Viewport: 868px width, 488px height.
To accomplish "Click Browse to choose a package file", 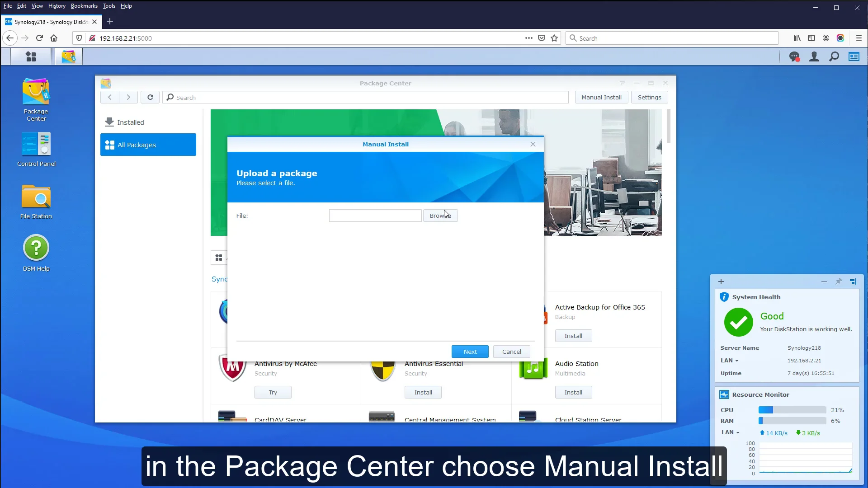I will point(440,216).
